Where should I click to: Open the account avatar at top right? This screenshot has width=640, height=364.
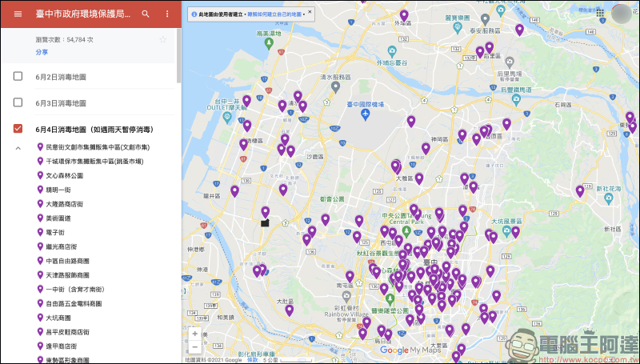(622, 13)
